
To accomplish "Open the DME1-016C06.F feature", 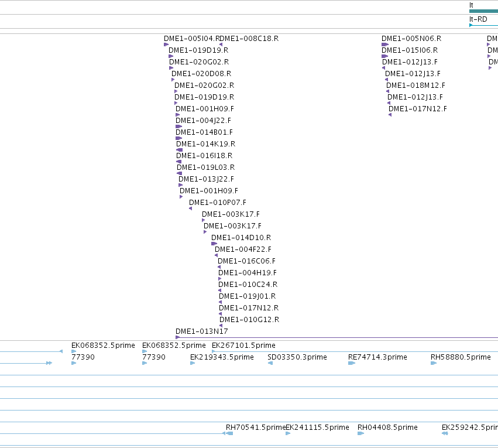I will 246,261.
